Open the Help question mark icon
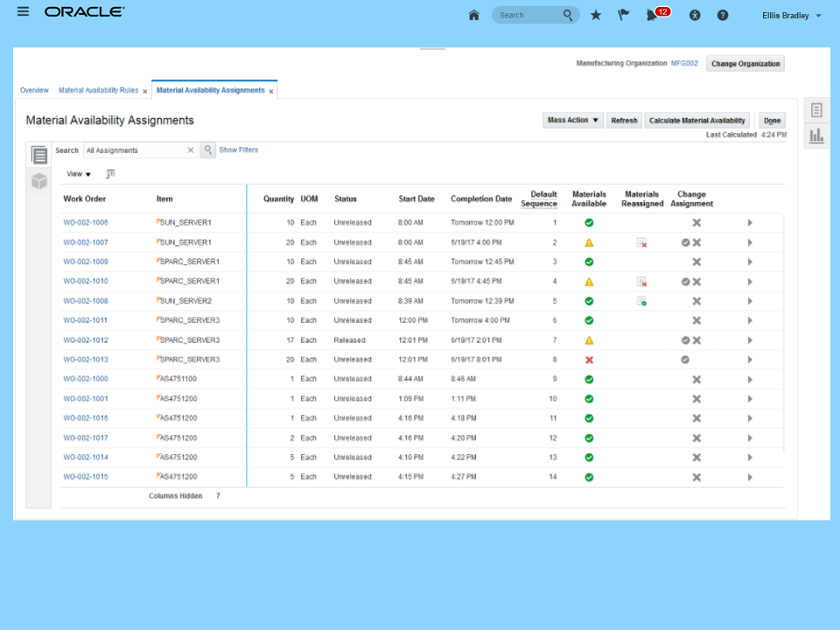Screen dimensions: 840x630 723,15
